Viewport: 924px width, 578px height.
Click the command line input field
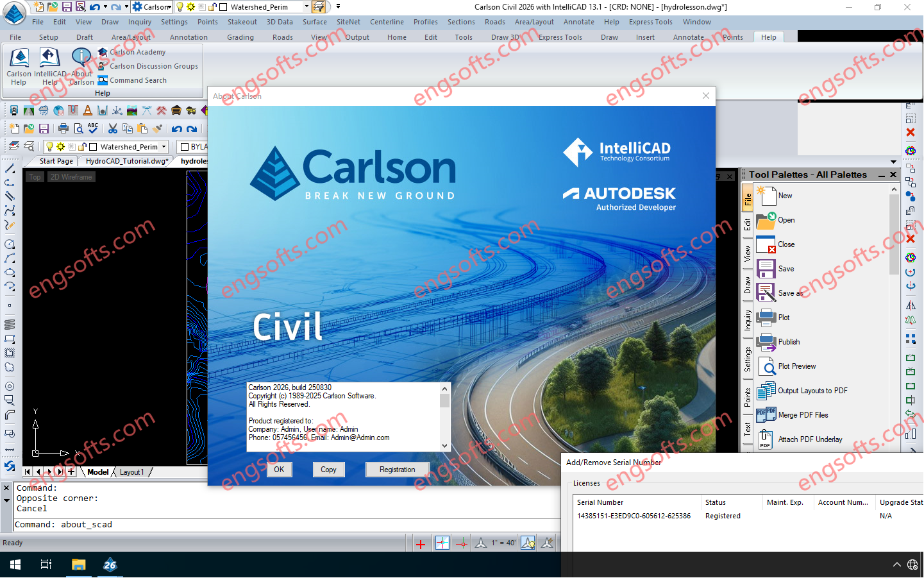tap(287, 525)
